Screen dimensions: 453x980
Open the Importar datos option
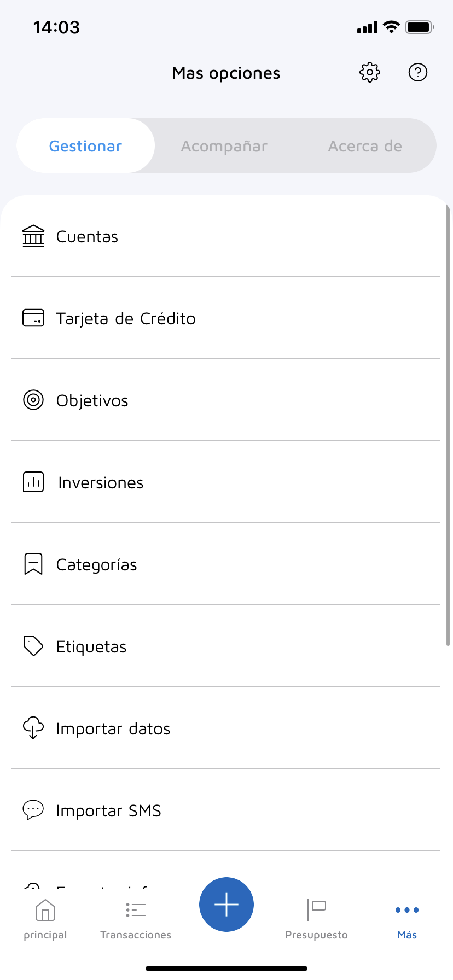pyautogui.click(x=113, y=729)
